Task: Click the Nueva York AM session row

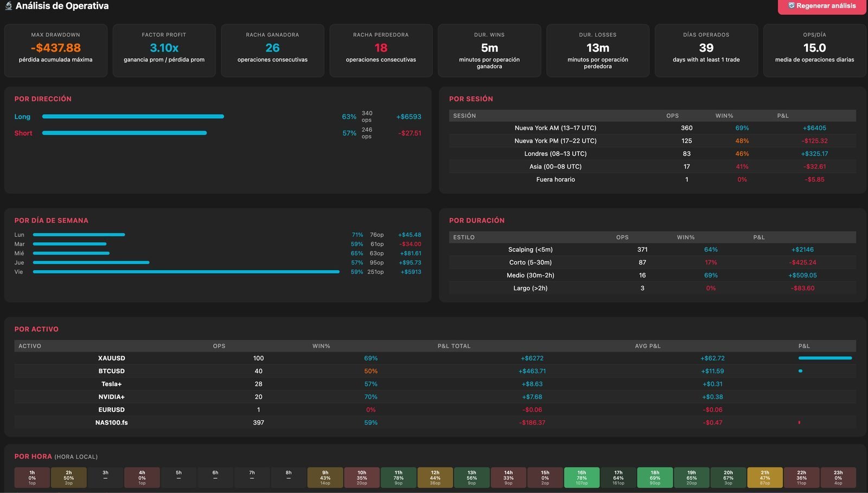Action: point(653,128)
